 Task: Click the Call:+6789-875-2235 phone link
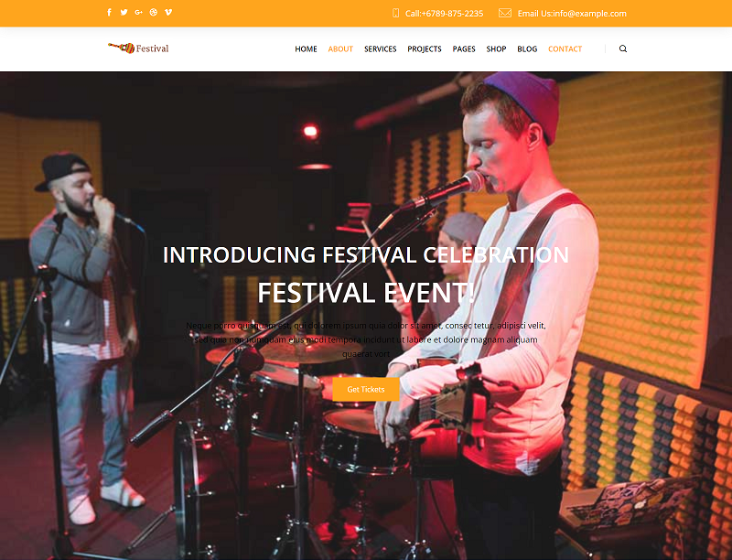pyautogui.click(x=444, y=14)
